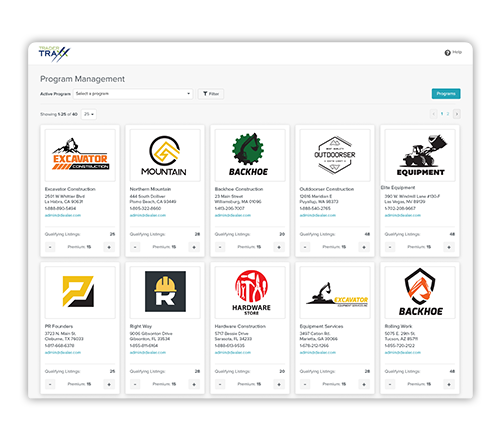Open the Active Program dropdown

(133, 94)
